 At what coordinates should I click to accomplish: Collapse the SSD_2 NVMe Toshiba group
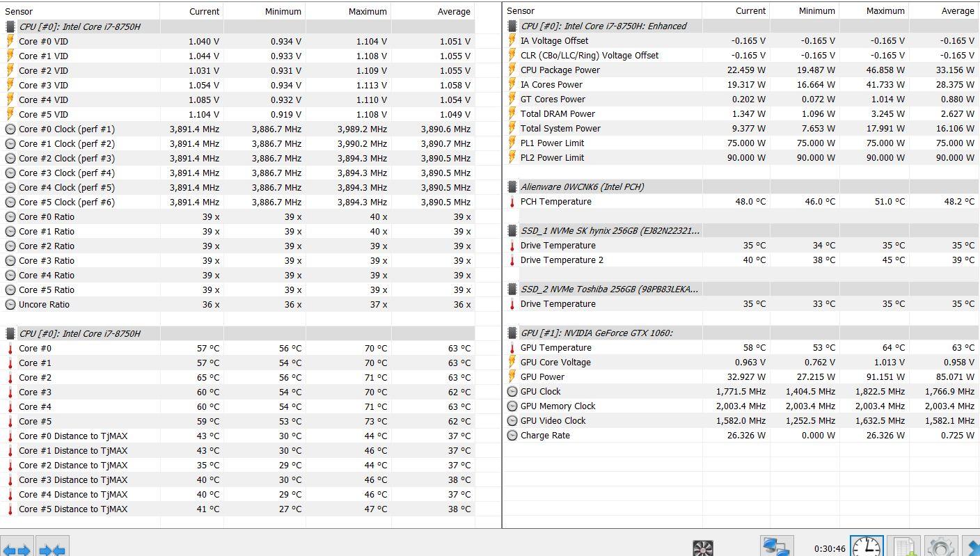pos(512,289)
